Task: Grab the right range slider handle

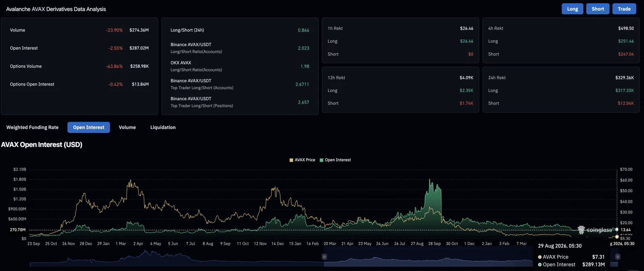Action: coord(617,257)
